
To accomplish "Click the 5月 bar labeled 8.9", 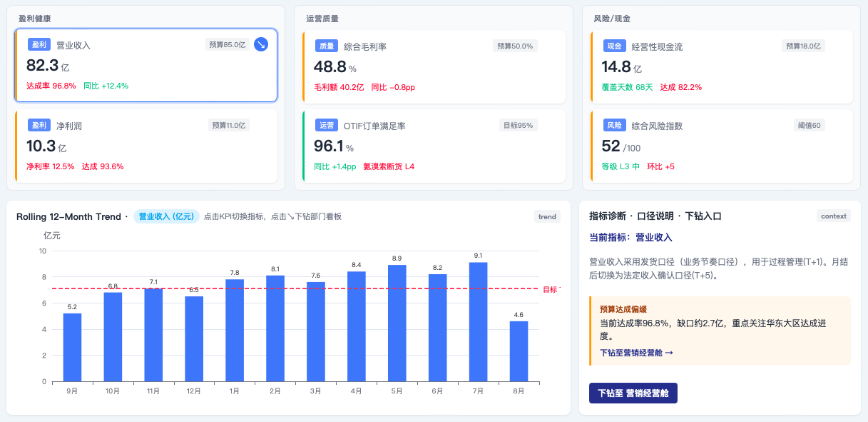I will pos(397,323).
